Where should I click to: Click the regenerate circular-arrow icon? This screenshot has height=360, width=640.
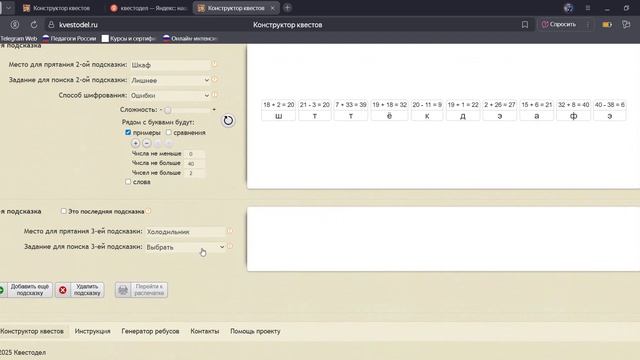click(228, 120)
